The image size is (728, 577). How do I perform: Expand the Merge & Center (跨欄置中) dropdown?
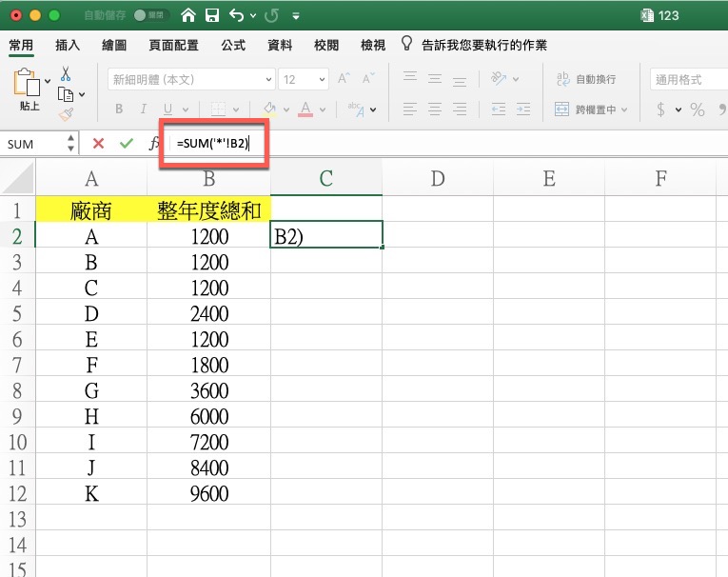pos(624,109)
